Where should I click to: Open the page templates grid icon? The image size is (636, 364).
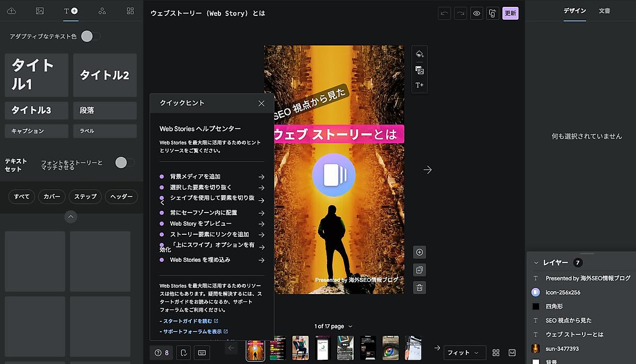click(x=130, y=11)
